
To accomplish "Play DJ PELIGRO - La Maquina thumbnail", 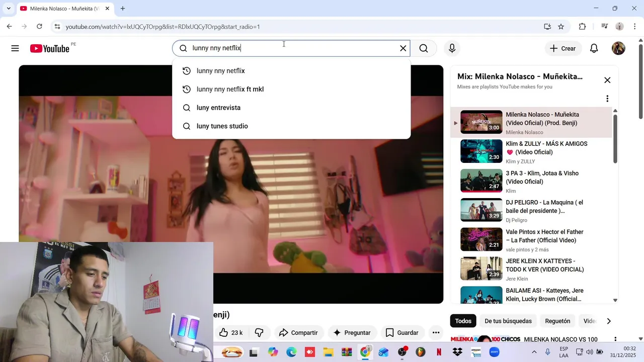I will 481,210.
